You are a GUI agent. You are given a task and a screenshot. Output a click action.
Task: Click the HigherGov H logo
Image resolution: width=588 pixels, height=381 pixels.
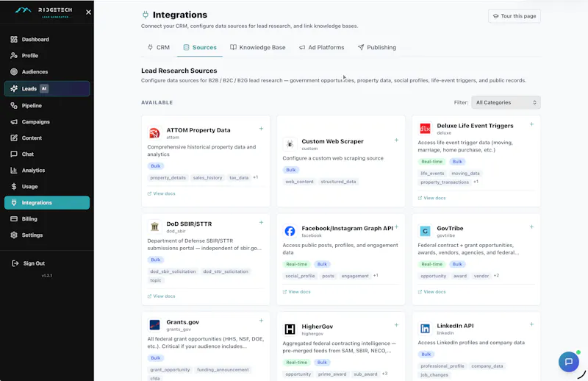tap(290, 330)
